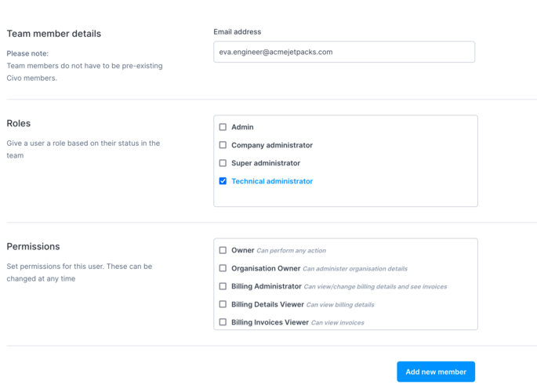Click the blue Technical administrator label text
537x392 pixels.
(x=271, y=181)
